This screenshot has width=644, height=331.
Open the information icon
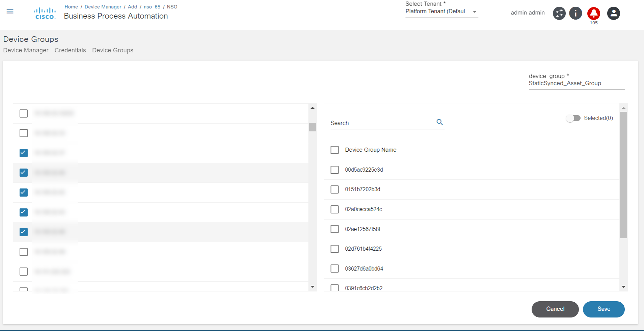tap(575, 14)
